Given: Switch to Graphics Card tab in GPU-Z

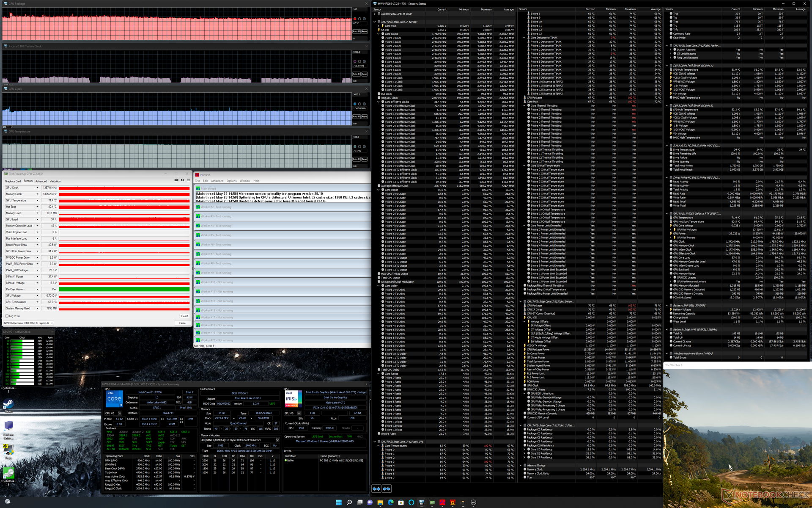Looking at the screenshot, I should coord(13,181).
